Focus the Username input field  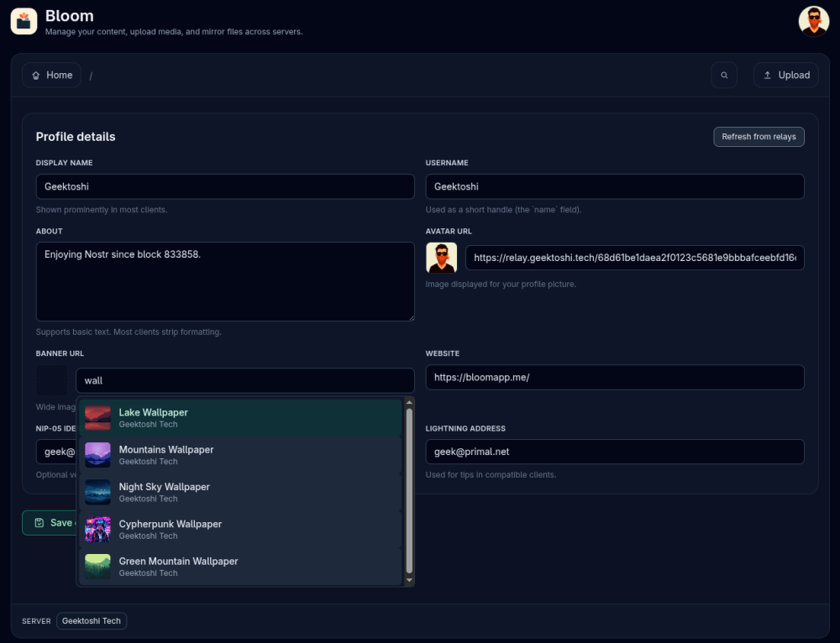615,186
